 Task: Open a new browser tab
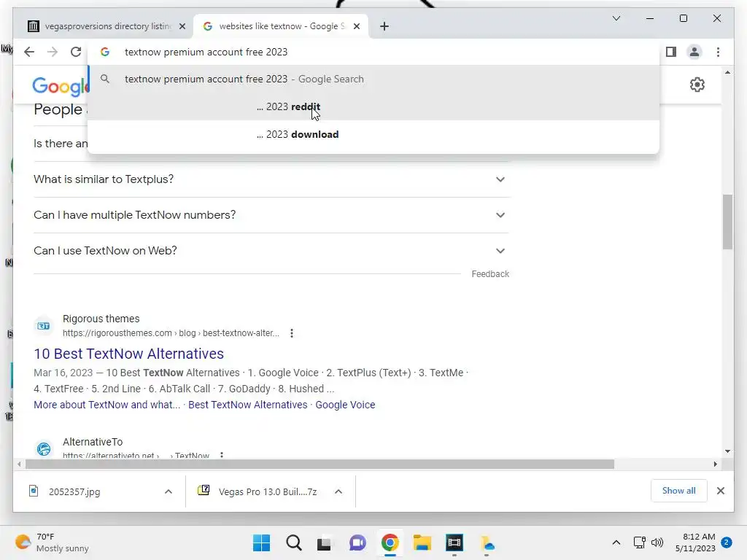point(384,27)
